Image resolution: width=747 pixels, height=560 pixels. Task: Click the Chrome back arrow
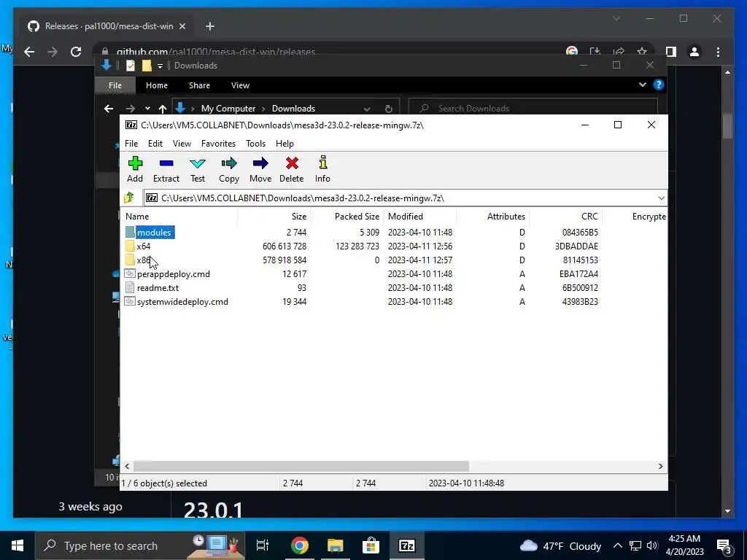(29, 52)
